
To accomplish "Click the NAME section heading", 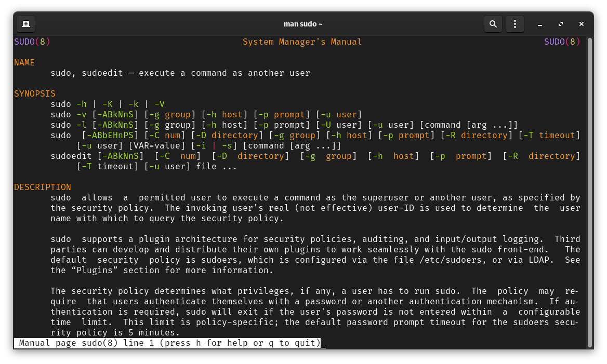I will (24, 63).
